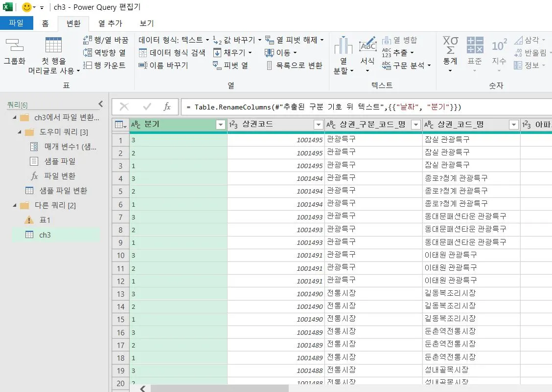The height and width of the screenshot is (392, 552).
Task: Select 행/열 바꿈 transpose command
Action: [106, 40]
